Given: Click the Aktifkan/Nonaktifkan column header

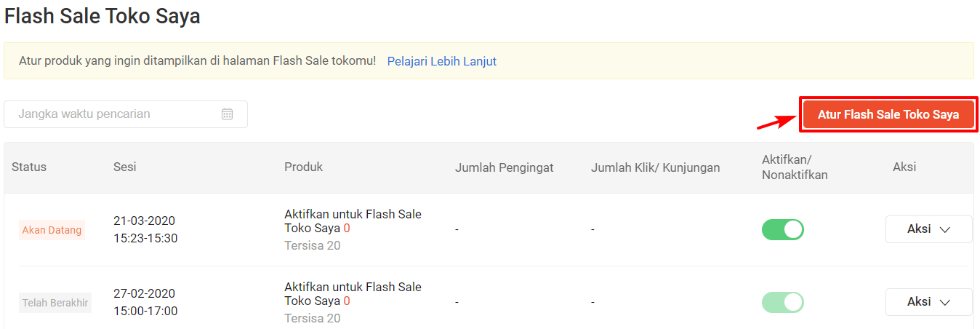Looking at the screenshot, I should tap(795, 167).
